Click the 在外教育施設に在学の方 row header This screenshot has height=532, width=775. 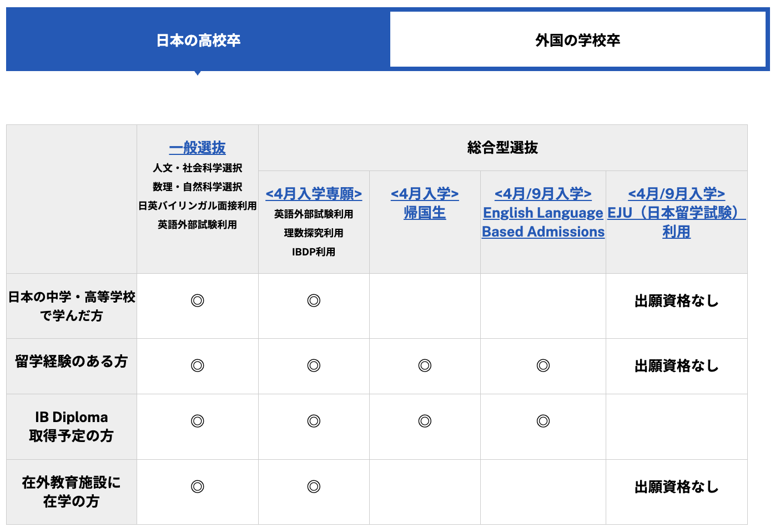72,492
